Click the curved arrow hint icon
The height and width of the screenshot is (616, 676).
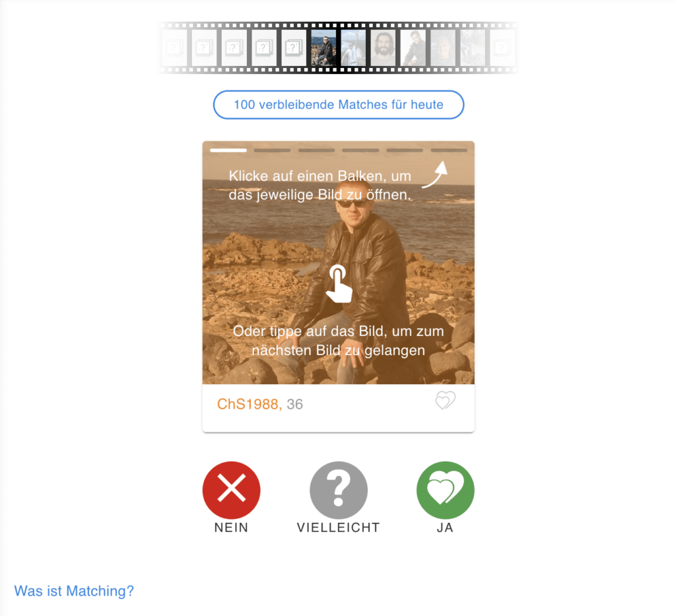pos(434,174)
